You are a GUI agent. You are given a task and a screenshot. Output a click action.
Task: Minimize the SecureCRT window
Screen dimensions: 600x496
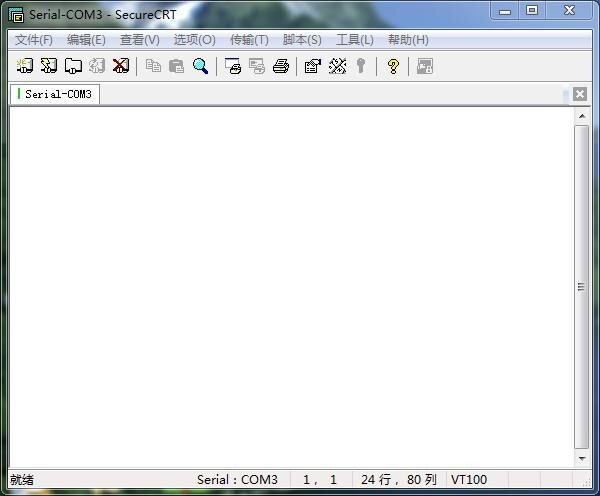click(505, 11)
